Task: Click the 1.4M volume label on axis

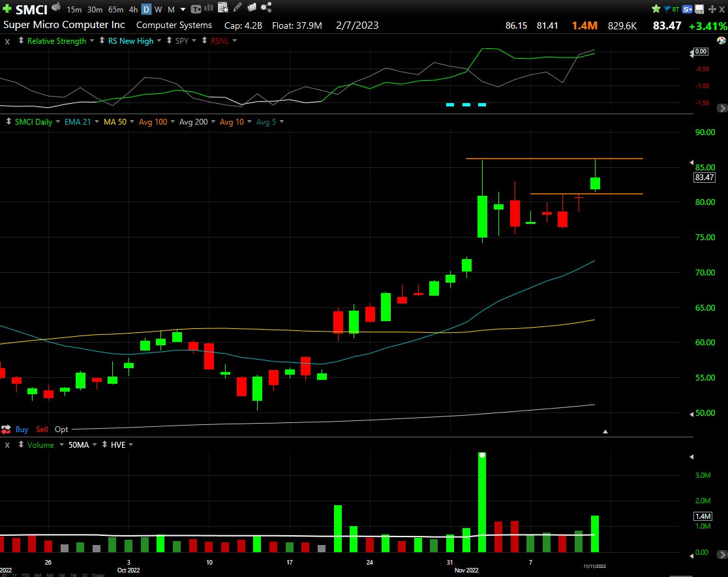Action: 703,516
